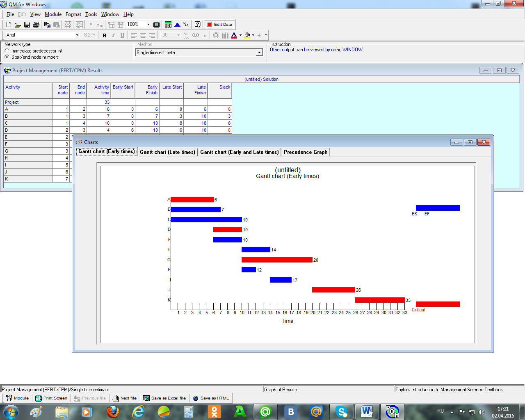
Task: Click the 0.0 decimal format icon
Action: [x=196, y=35]
